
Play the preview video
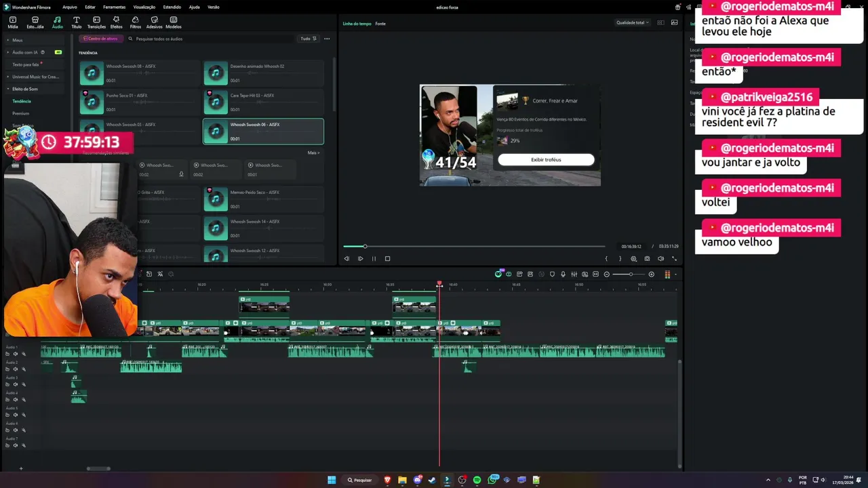[360, 258]
